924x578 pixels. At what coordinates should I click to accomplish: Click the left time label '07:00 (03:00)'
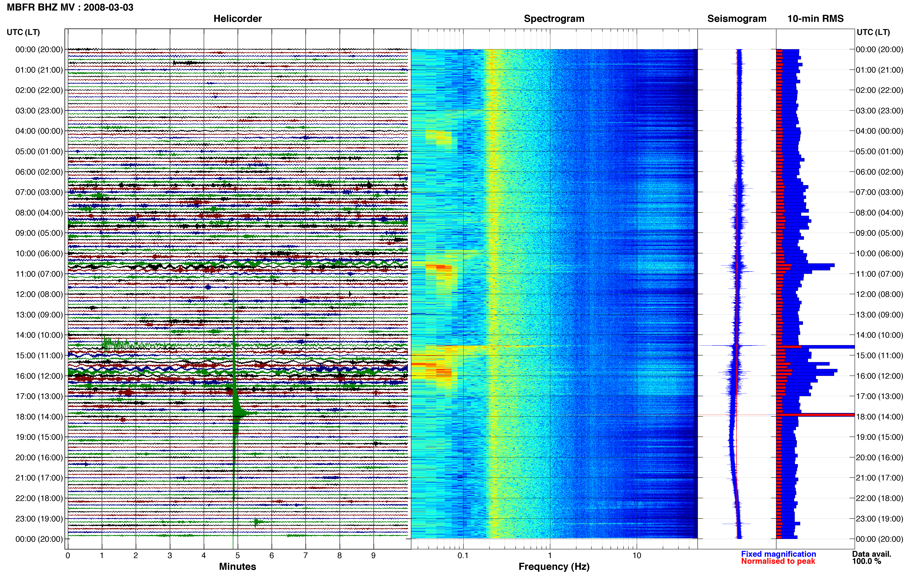pyautogui.click(x=39, y=192)
